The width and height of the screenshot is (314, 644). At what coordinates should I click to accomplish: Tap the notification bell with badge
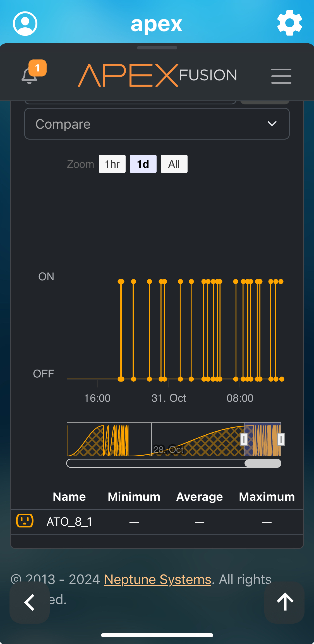click(x=30, y=75)
